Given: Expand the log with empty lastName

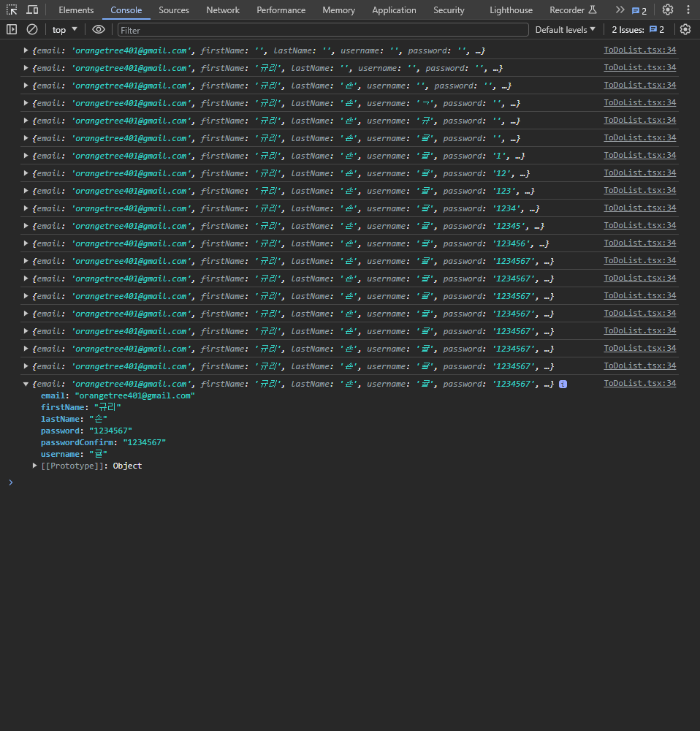Looking at the screenshot, I should (26, 68).
